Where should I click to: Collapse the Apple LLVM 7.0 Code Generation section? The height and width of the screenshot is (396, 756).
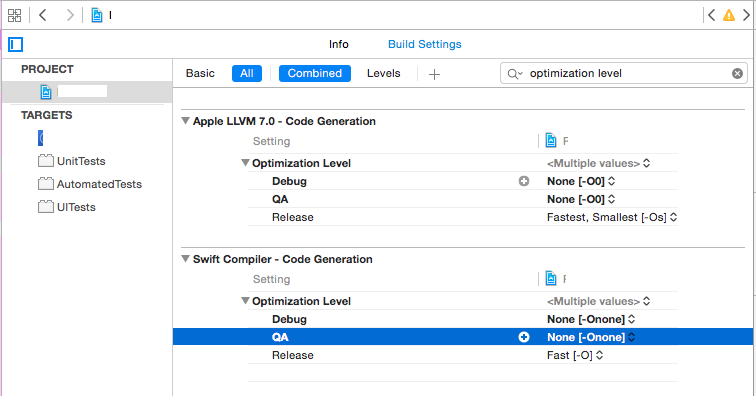point(185,121)
